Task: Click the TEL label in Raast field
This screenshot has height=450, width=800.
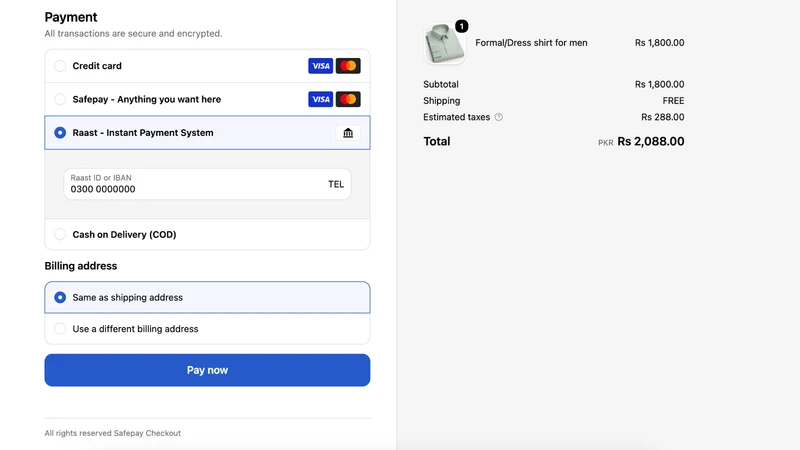Action: 336,184
